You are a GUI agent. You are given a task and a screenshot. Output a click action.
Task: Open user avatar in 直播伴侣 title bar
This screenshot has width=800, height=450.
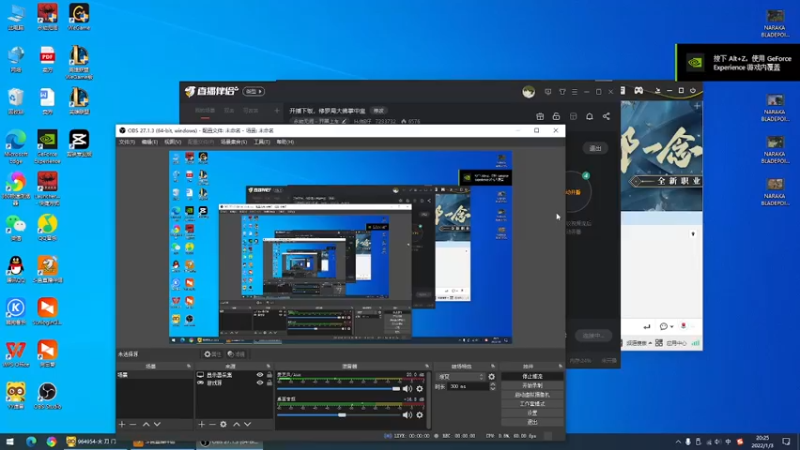[x=529, y=92]
